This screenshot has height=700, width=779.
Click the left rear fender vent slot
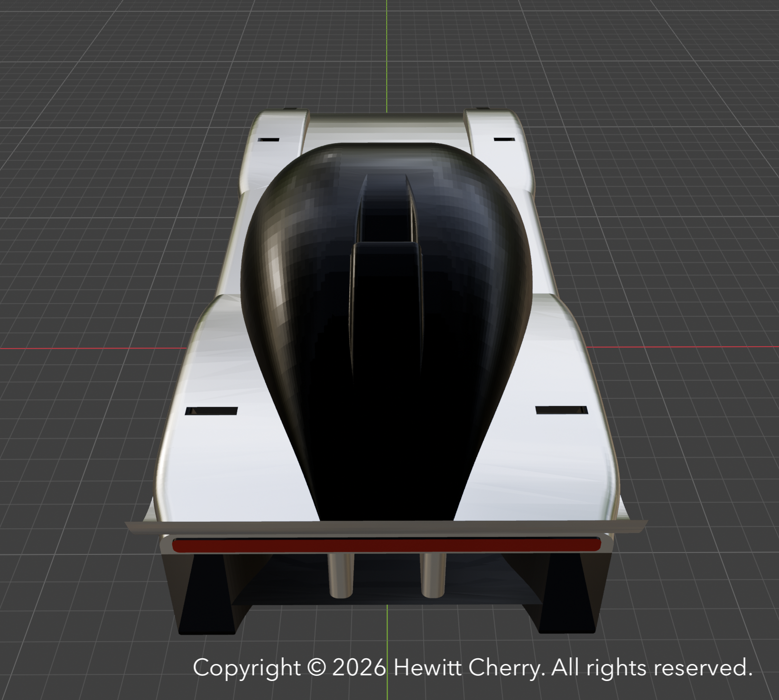coord(212,411)
